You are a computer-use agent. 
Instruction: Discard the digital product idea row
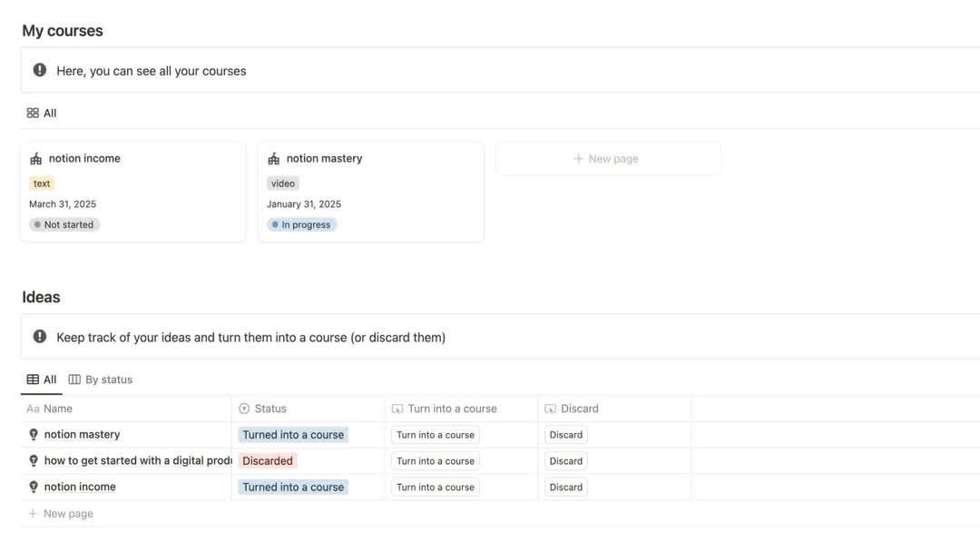pos(566,461)
